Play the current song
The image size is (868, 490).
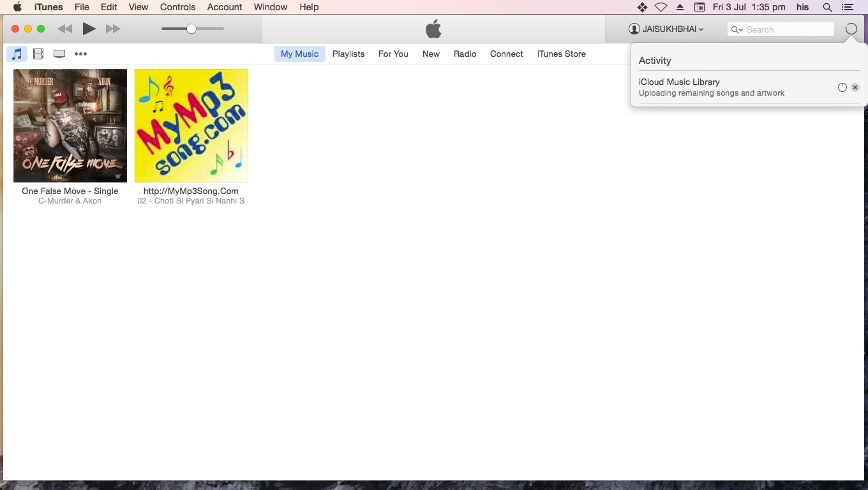pos(89,29)
